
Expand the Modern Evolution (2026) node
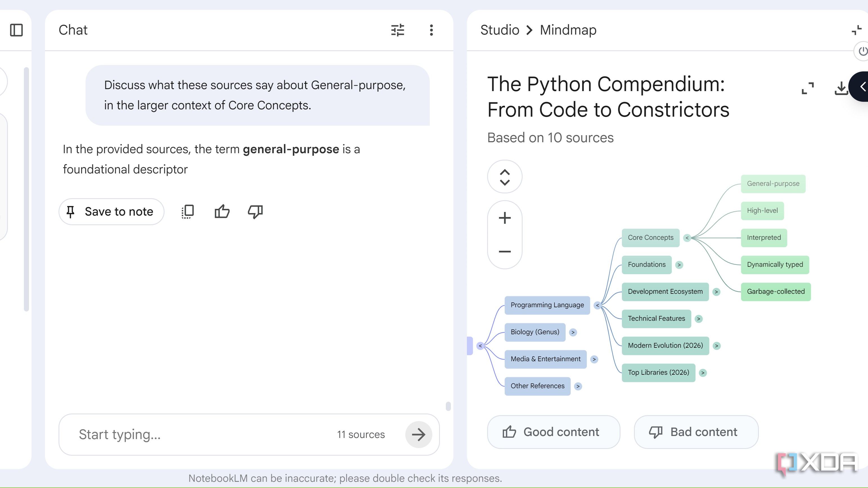click(717, 345)
